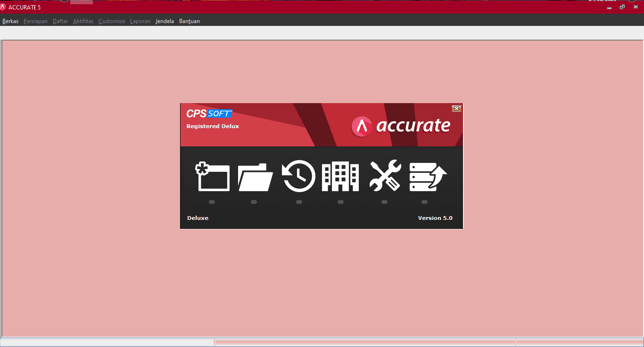Open the Customize menu
This screenshot has width=644, height=347.
pos(112,21)
